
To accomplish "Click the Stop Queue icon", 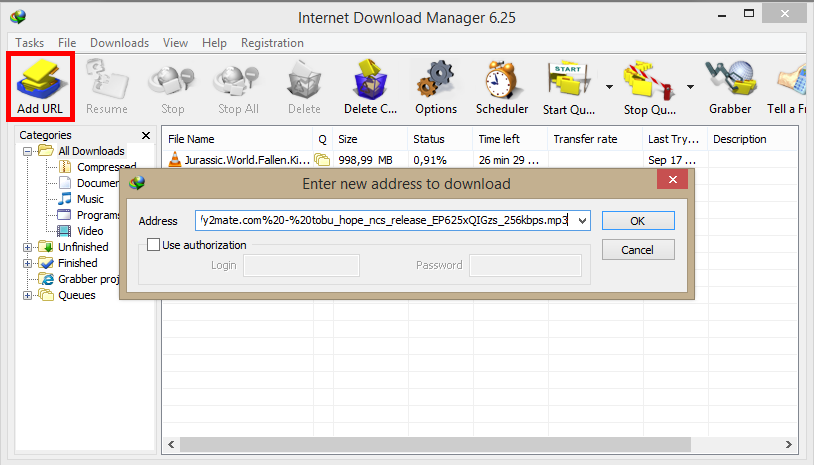I will point(649,80).
